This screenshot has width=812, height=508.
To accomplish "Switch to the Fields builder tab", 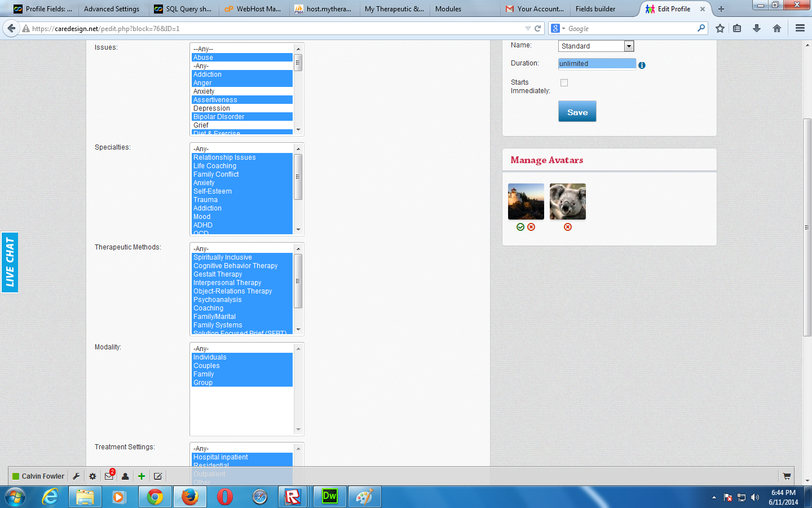I will point(595,9).
